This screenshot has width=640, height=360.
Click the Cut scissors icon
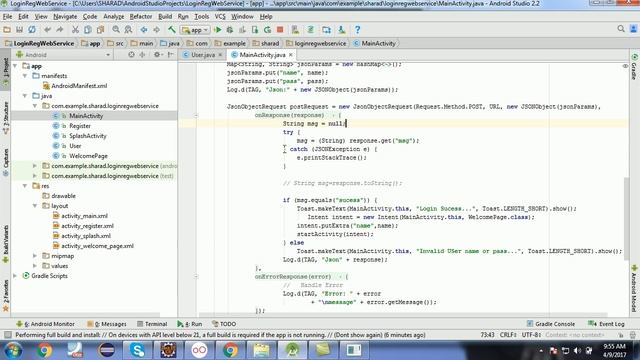coord(75,30)
